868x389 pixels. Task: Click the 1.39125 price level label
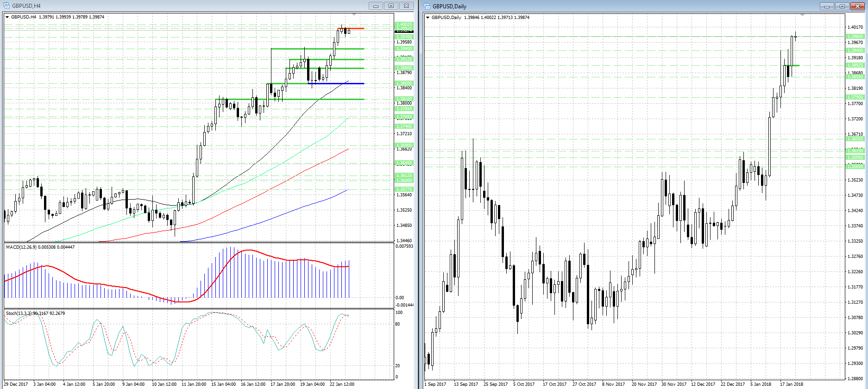coord(404,59)
